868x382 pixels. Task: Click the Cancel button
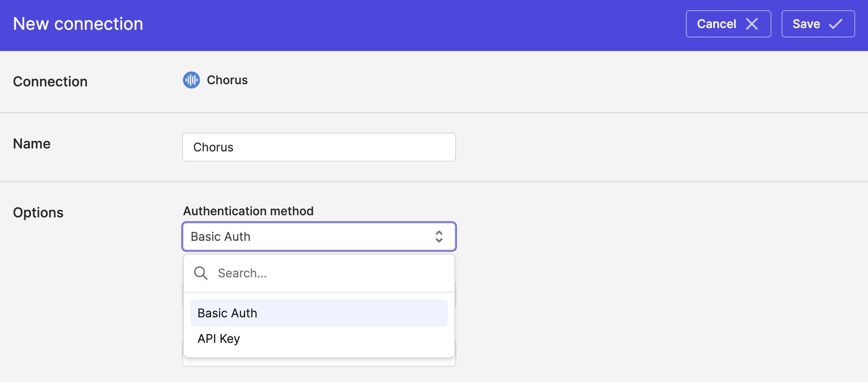point(728,24)
